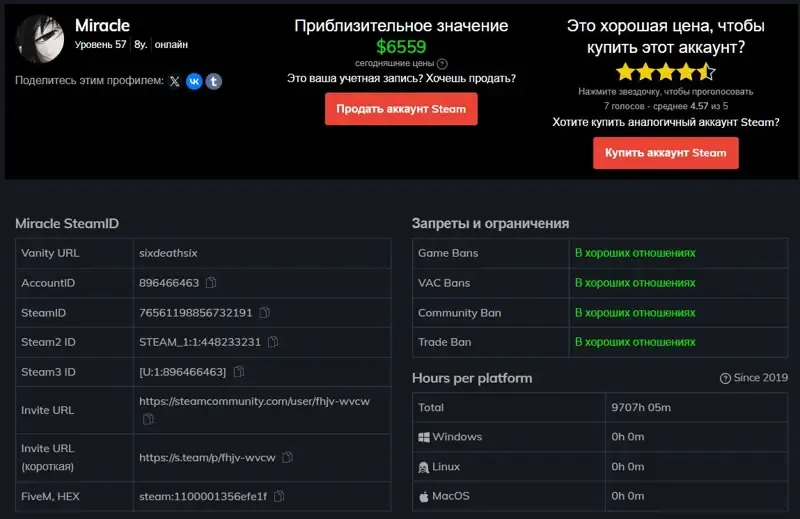
Task: Select the $6559 value text
Action: [x=401, y=47]
